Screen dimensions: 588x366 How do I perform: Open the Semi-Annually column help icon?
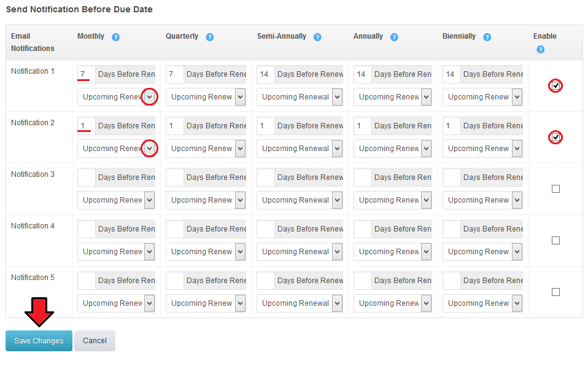pos(317,37)
